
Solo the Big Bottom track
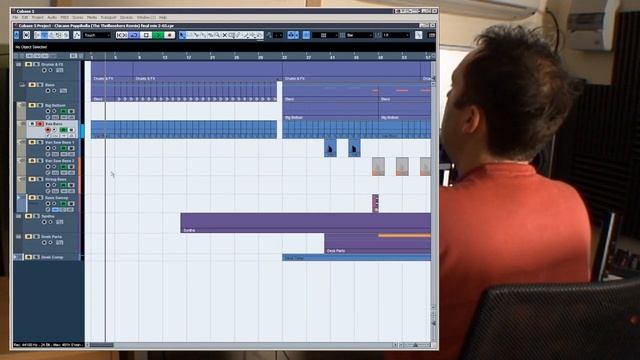coord(40,105)
